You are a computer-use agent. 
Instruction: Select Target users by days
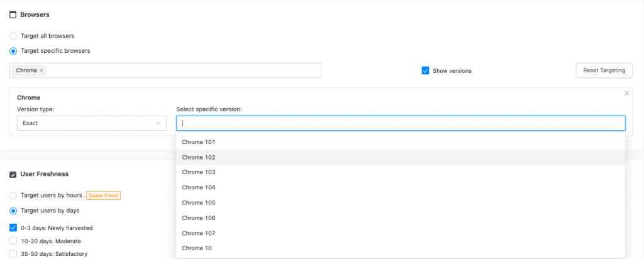coord(13,211)
